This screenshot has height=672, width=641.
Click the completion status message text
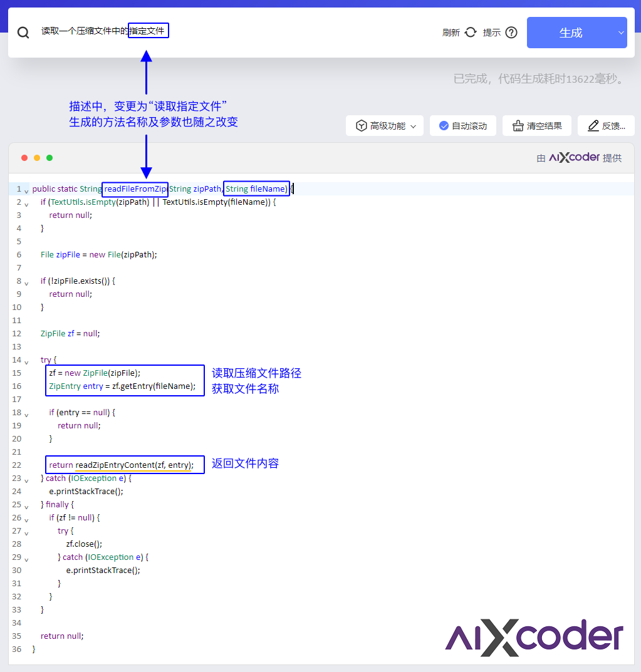coord(540,79)
